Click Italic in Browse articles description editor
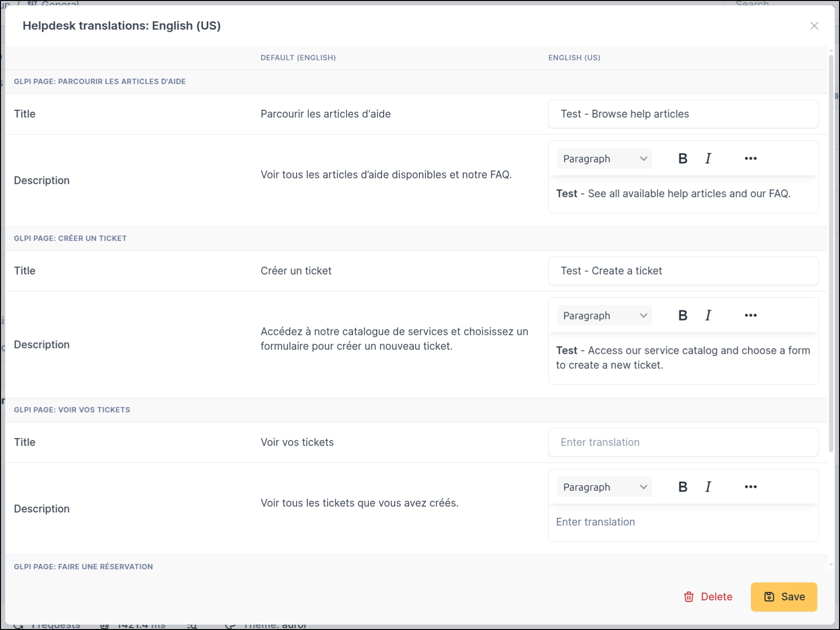 coord(708,158)
